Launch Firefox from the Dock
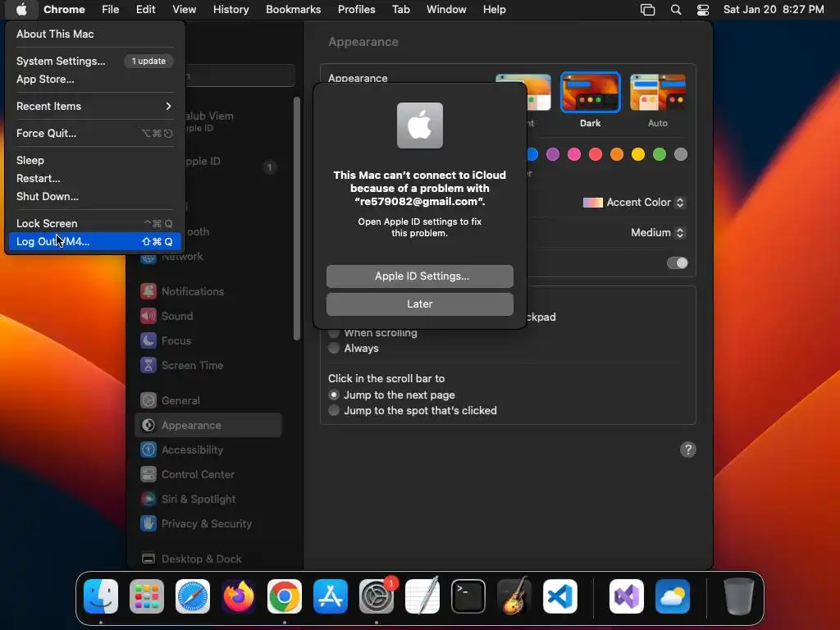 [x=239, y=596]
